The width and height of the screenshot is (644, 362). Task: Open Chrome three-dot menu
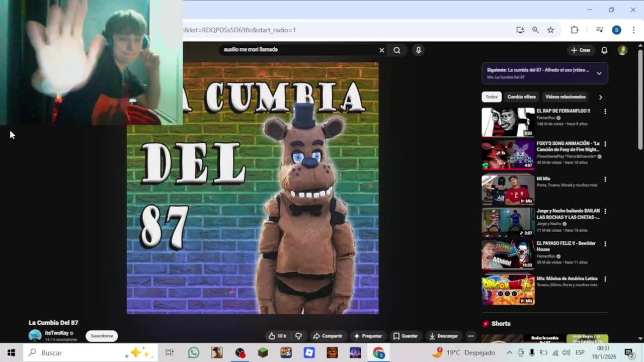tap(632, 30)
